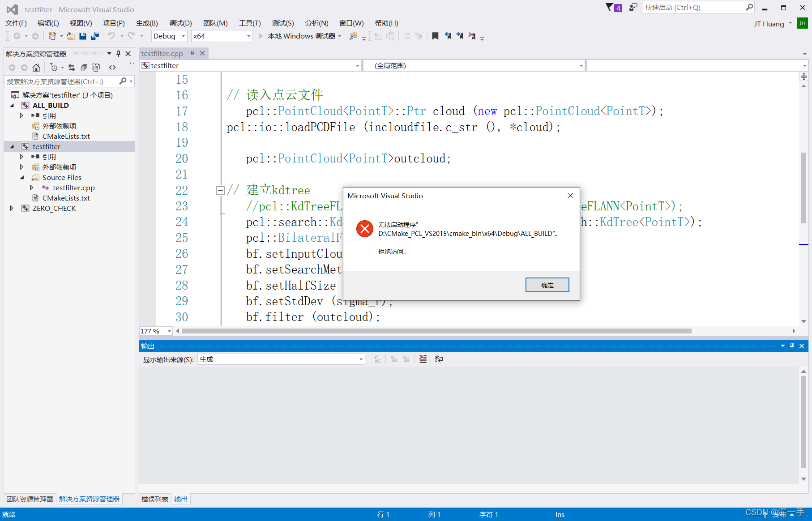The image size is (812, 521).
Task: Click the Undo arrow icon
Action: (111, 36)
